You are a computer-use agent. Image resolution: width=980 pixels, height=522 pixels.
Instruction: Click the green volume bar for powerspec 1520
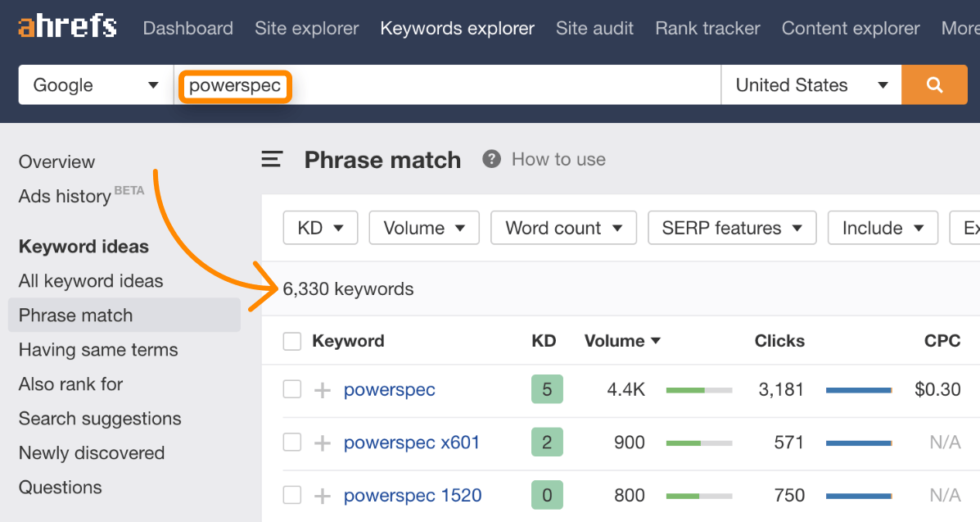698,496
